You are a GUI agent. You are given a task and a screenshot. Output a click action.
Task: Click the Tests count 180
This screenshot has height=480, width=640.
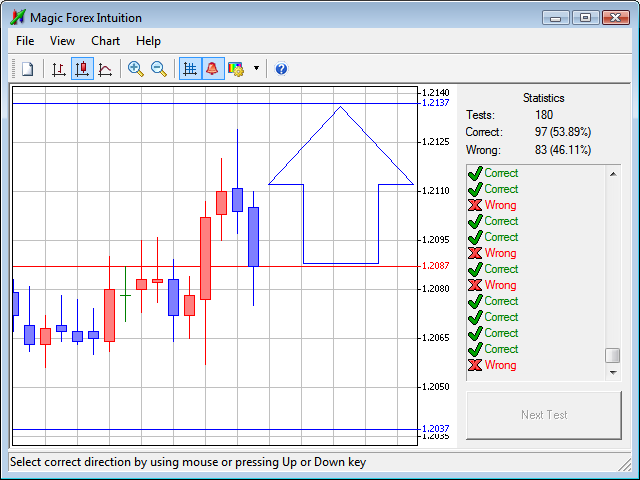click(x=544, y=115)
